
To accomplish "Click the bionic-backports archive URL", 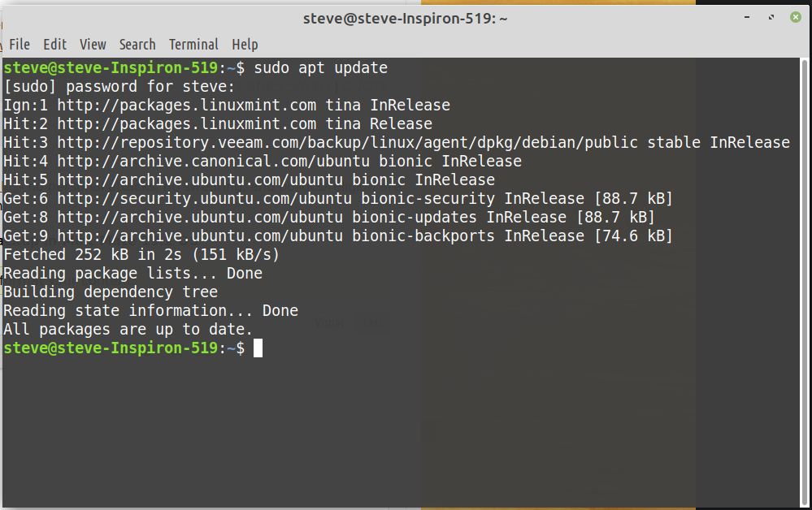I will 200,236.
